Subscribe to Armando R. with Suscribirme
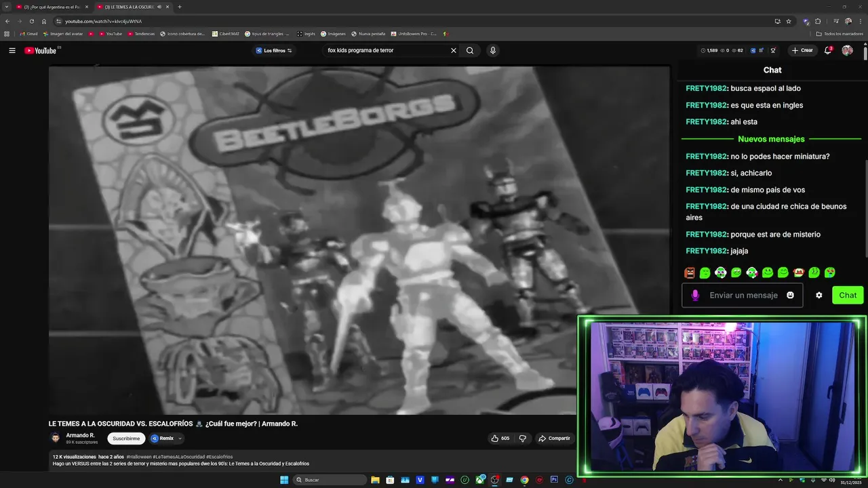Image resolution: width=868 pixels, height=488 pixels. click(126, 439)
